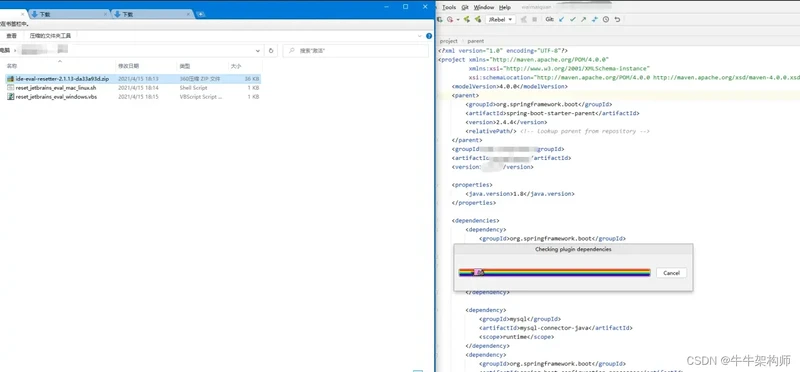Cancel the Checking plugin dependencies dialog

tap(671, 273)
